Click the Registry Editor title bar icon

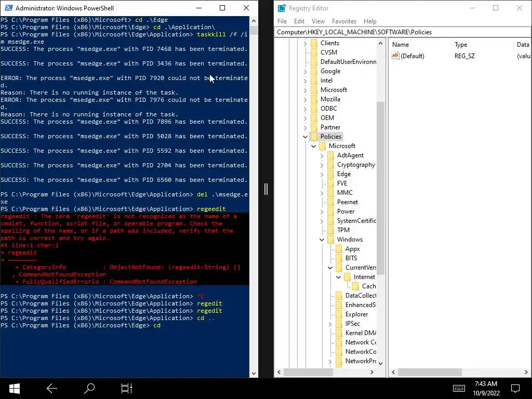pyautogui.click(x=282, y=8)
